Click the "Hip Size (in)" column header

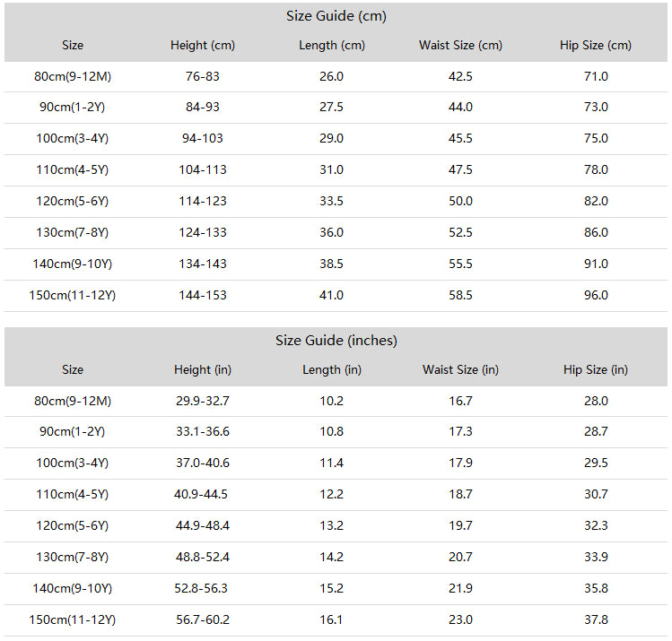[595, 369]
